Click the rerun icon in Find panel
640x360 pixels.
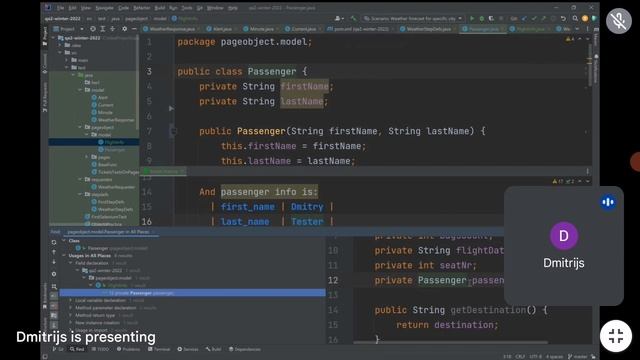pyautogui.click(x=54, y=242)
